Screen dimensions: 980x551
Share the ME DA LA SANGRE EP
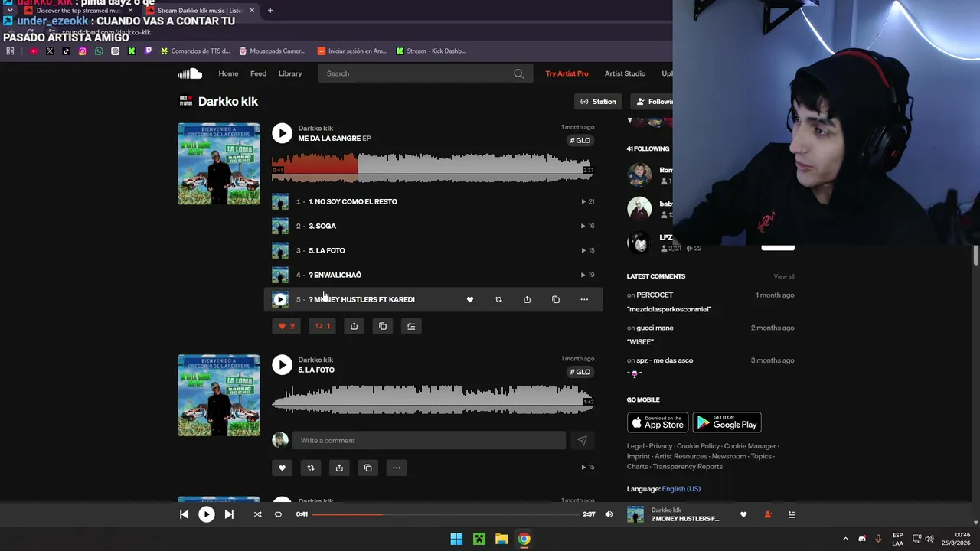click(354, 326)
